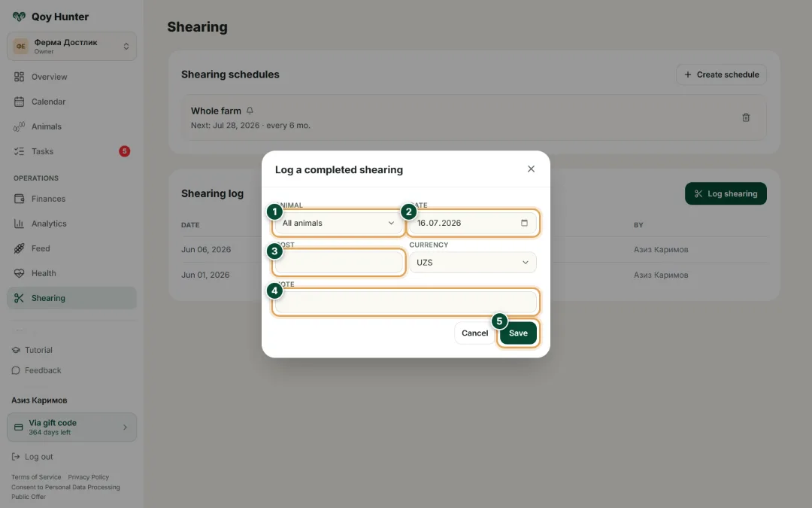The width and height of the screenshot is (812, 508).
Task: Click the scissors icon in Log shearing
Action: [x=698, y=193]
